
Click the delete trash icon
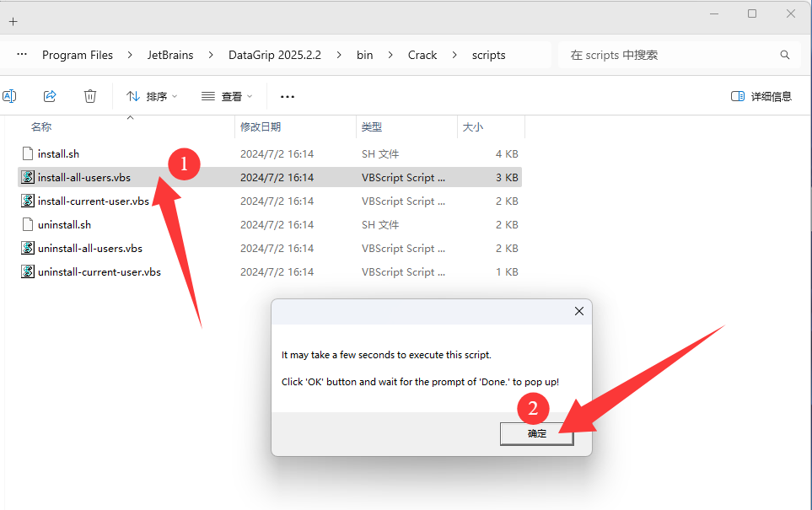coord(90,96)
